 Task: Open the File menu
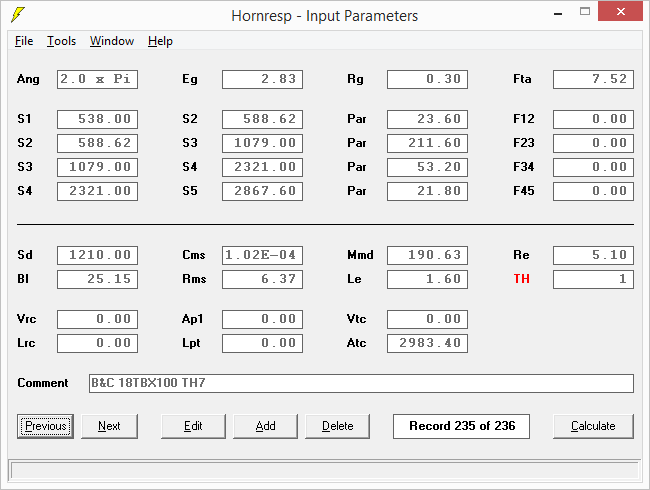point(24,41)
